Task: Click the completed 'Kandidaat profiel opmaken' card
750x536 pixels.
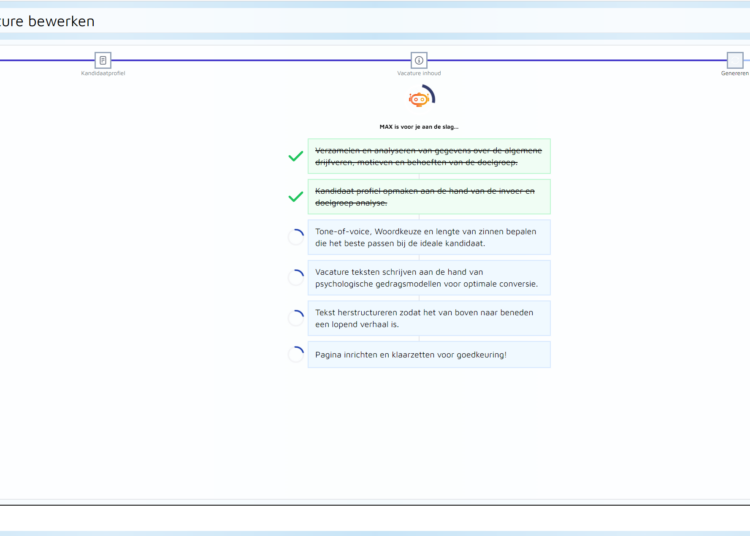Action: [x=428, y=197]
